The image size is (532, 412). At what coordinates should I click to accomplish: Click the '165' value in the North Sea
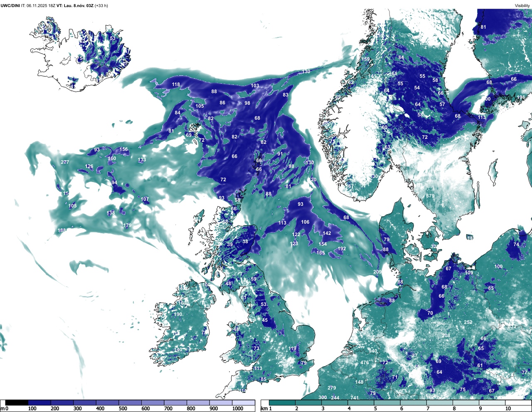tap(320, 253)
